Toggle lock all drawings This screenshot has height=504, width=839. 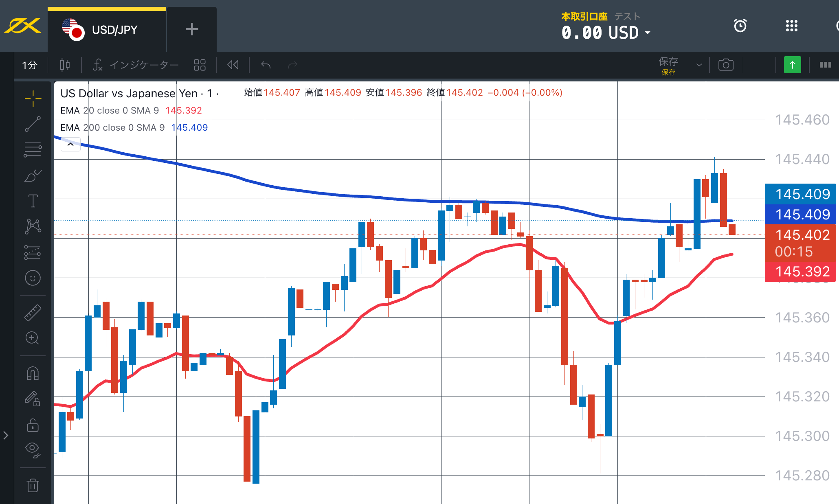click(33, 425)
